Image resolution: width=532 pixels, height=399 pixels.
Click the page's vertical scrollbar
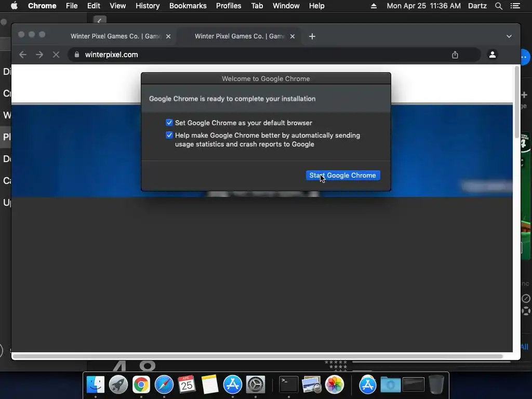click(517, 102)
